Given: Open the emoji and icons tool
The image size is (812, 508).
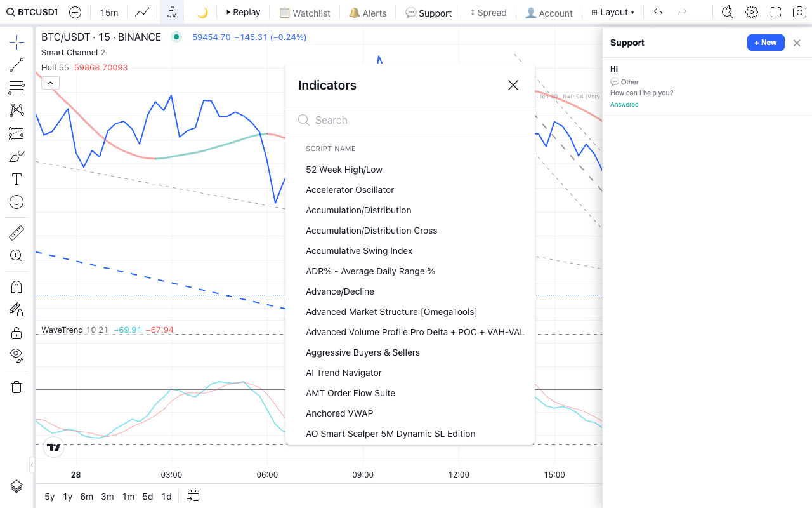Looking at the screenshot, I should point(16,202).
